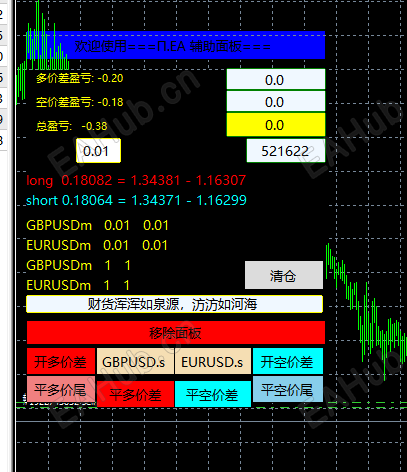Click the 0.0 field beside 多价差盈亏
The width and height of the screenshot is (407, 472).
point(276,79)
